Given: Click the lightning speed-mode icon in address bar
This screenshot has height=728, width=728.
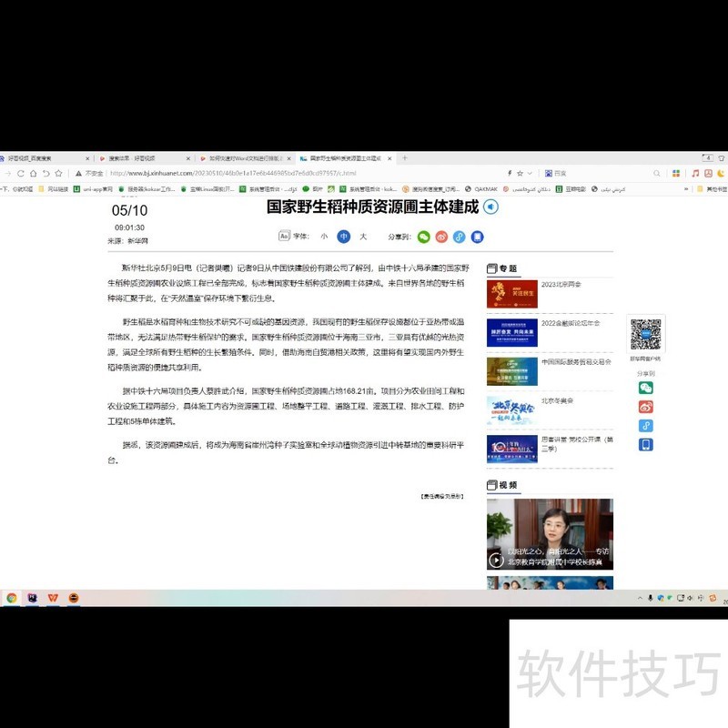Looking at the screenshot, I should 510,173.
